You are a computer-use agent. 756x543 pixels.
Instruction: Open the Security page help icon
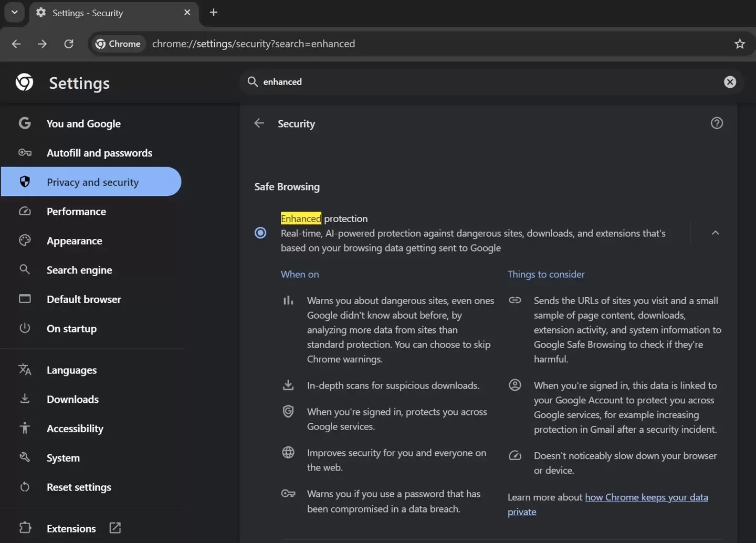pyautogui.click(x=717, y=123)
